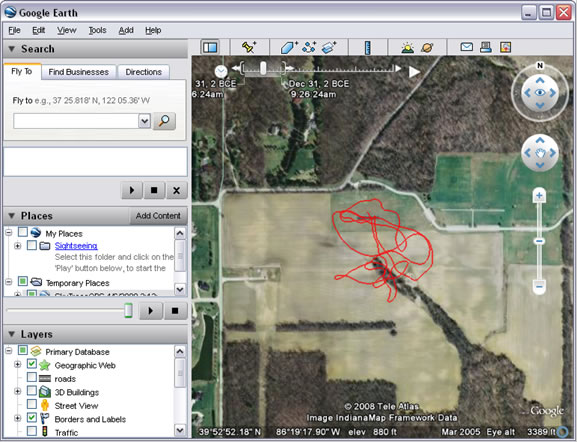
Task: Stop the search results tour
Action: pos(154,190)
